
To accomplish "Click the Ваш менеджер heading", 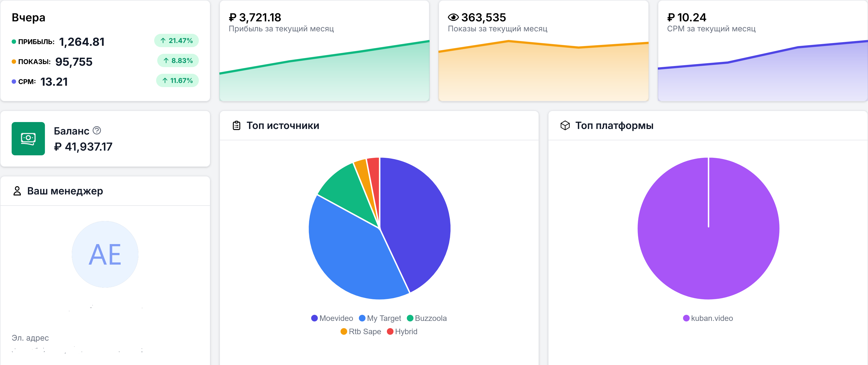I will coord(65,191).
